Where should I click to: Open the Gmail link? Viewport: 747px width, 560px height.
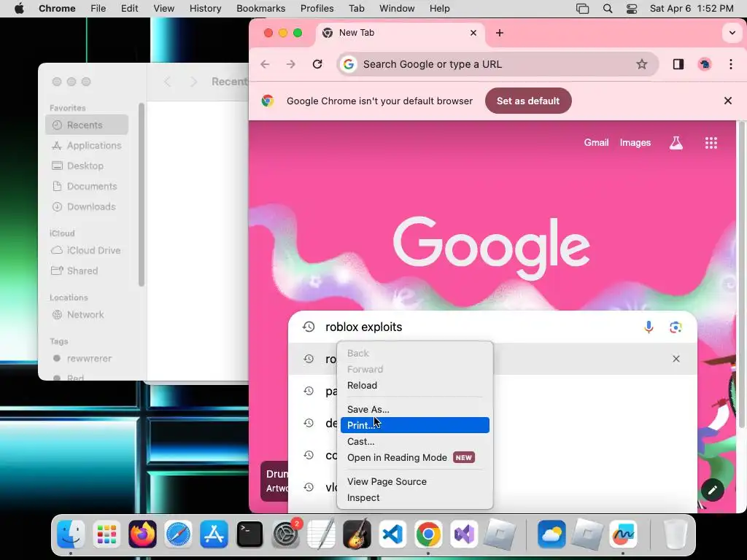click(597, 142)
